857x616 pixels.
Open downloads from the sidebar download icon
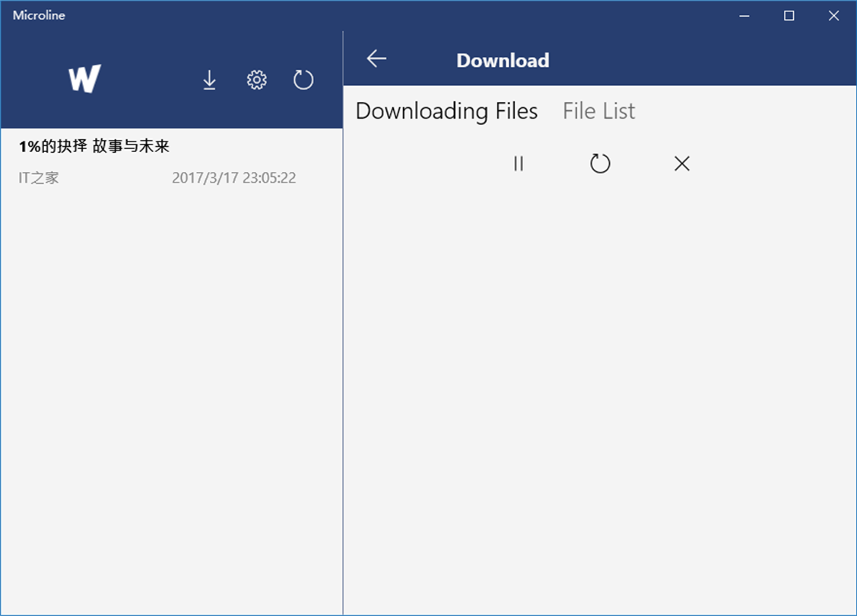(210, 80)
